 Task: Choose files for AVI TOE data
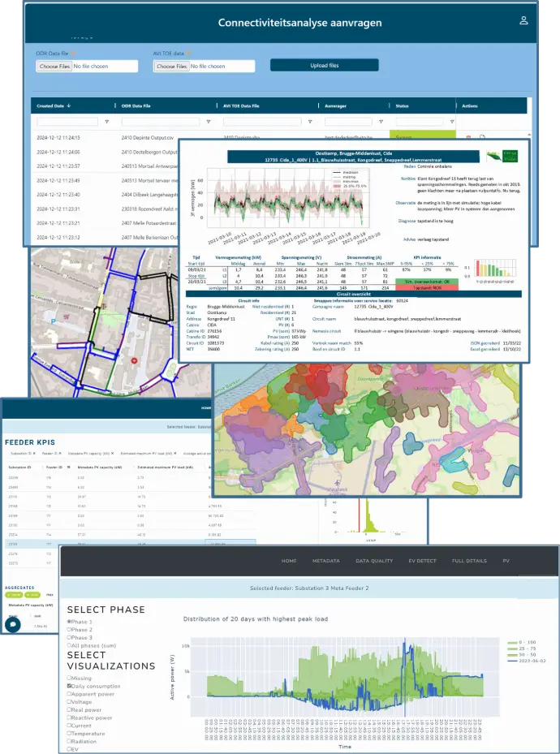click(x=171, y=66)
